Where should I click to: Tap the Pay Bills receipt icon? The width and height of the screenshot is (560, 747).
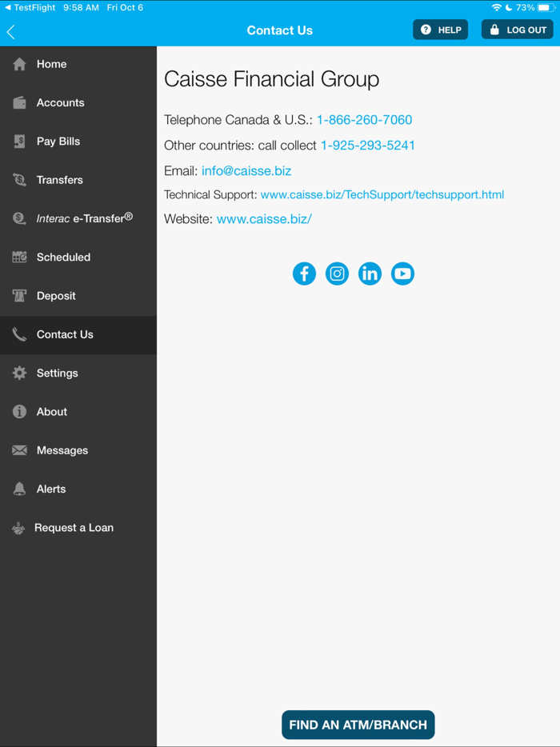coord(19,142)
